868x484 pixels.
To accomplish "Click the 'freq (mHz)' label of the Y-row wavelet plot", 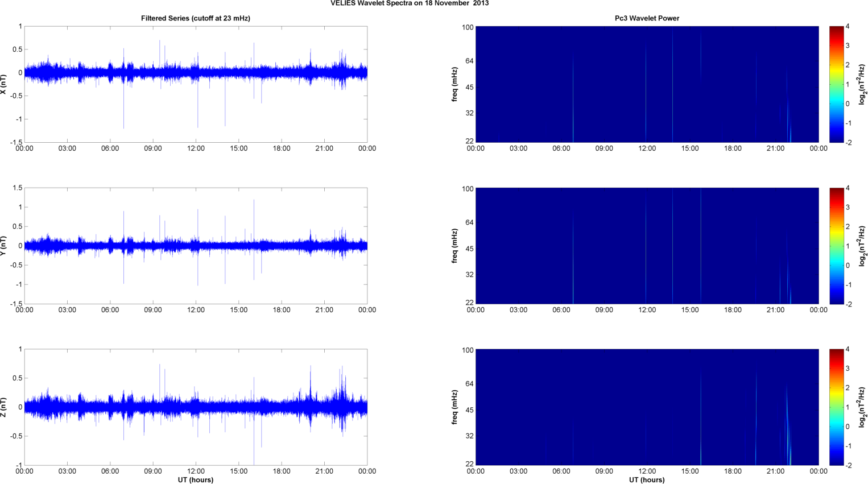I will click(455, 246).
